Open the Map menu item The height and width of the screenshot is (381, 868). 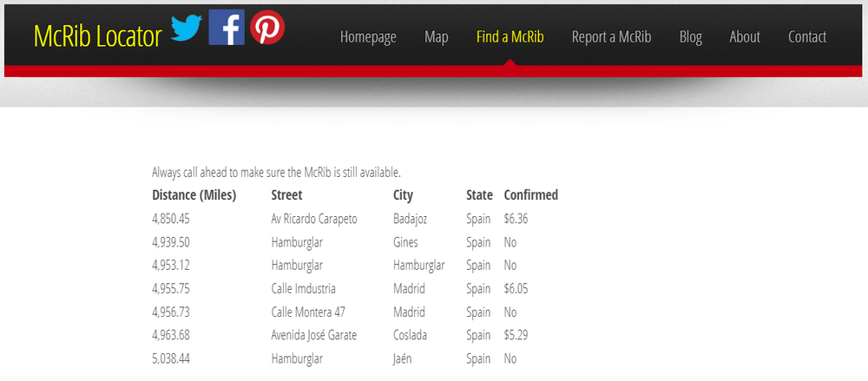point(437,36)
